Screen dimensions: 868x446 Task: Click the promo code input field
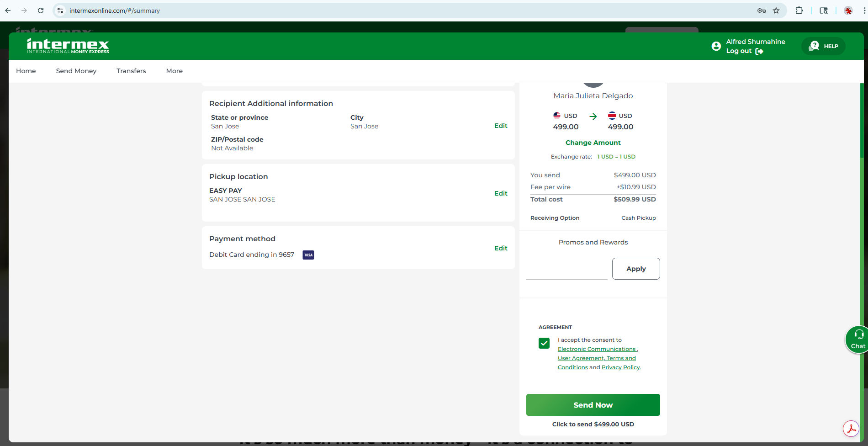(566, 270)
